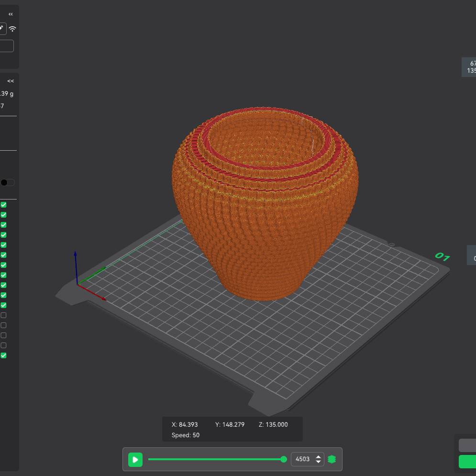Flip the dark toggle switch in the sidebar

7,182
